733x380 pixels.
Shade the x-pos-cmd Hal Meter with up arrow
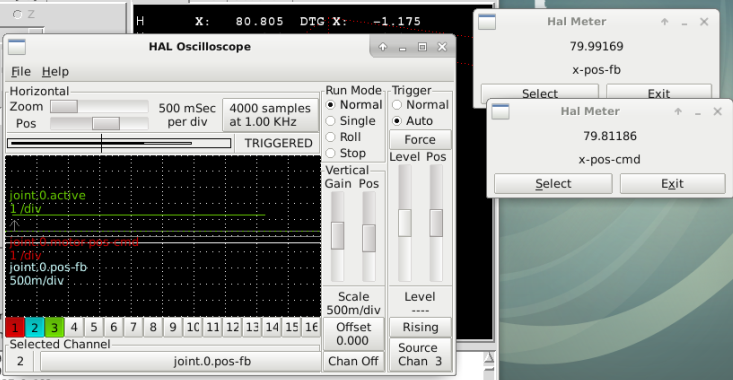coord(678,111)
